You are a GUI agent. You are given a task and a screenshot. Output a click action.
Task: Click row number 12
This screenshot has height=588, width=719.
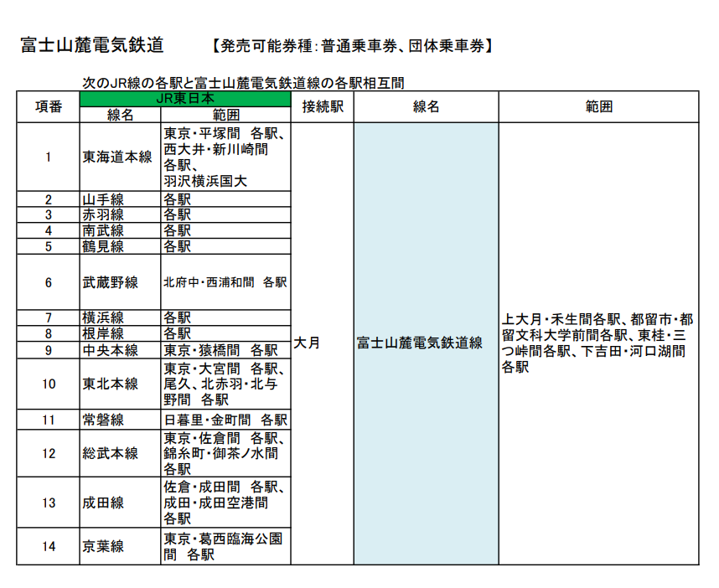[x=48, y=453]
